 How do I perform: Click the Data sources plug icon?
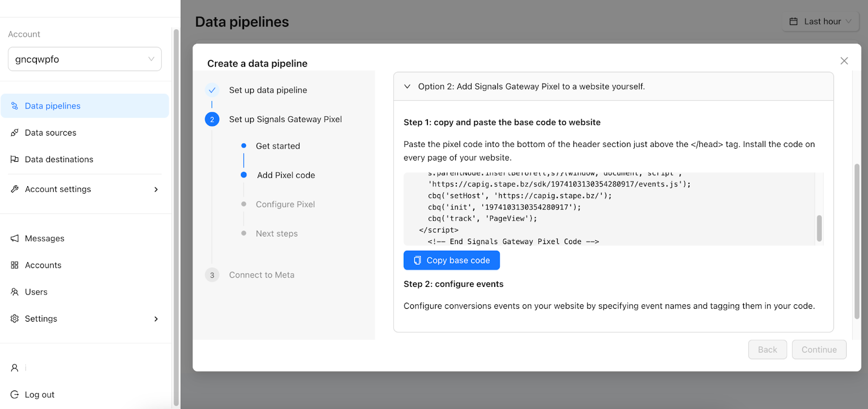coord(15,132)
